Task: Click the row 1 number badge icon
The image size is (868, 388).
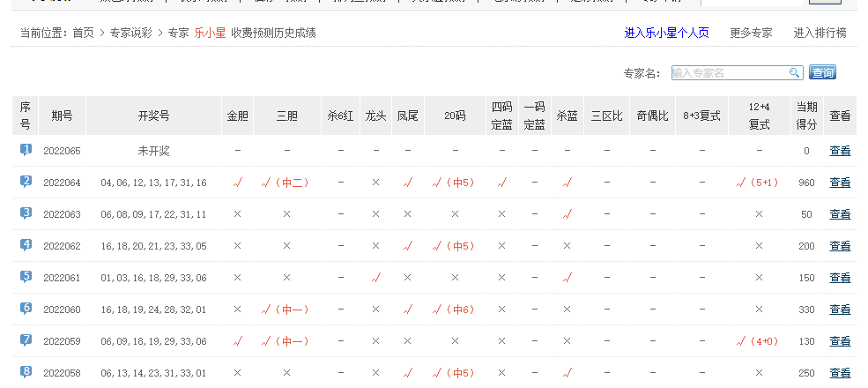Action: click(26, 150)
